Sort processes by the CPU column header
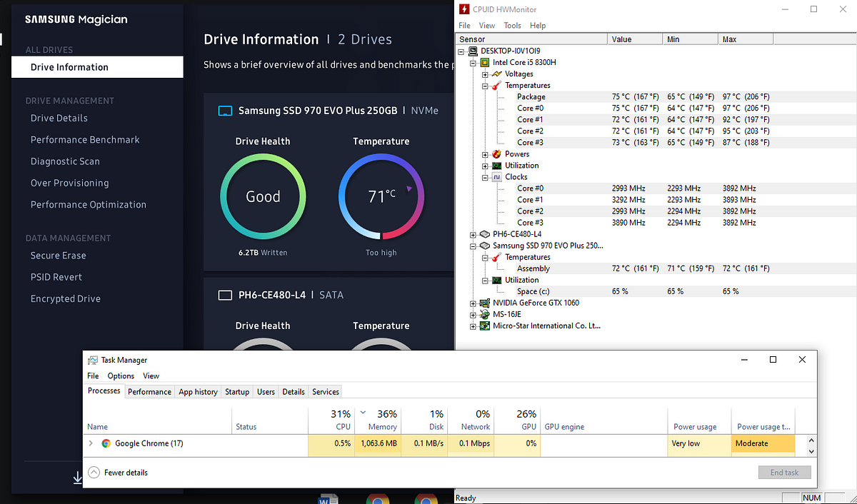Screen dimensions: 857x504 click(x=331, y=420)
